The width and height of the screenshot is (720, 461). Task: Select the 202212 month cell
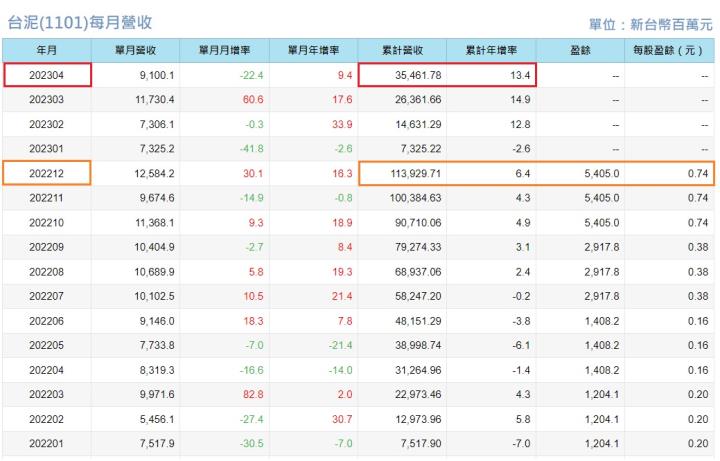47,174
